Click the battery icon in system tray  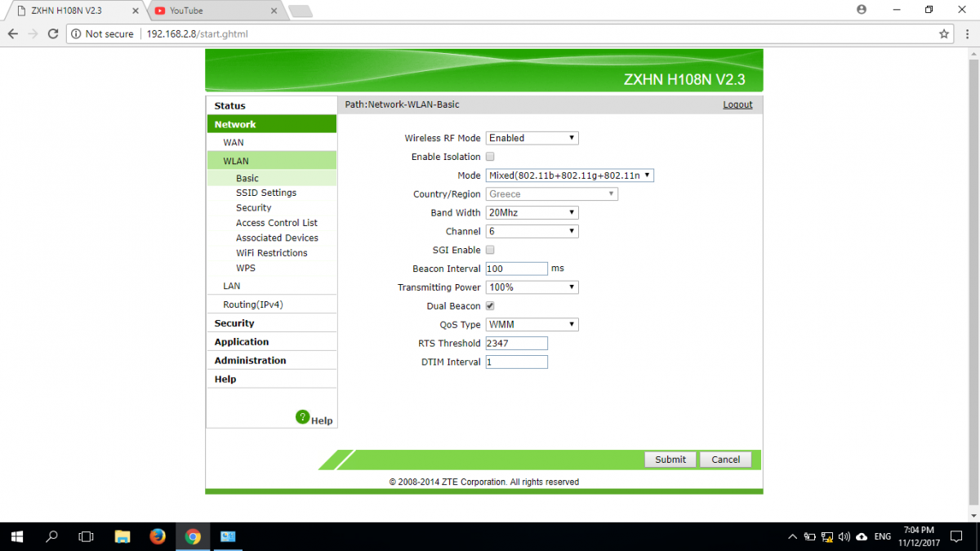(809, 537)
